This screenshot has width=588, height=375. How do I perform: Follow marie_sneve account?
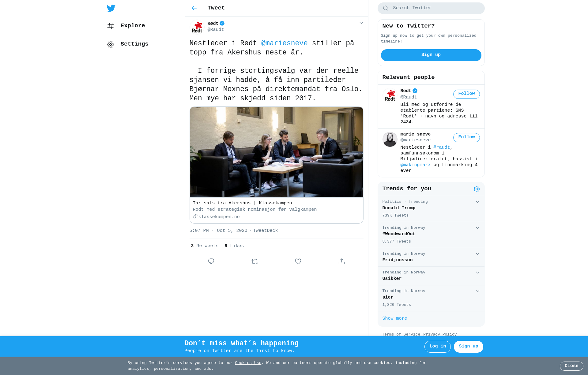point(466,137)
